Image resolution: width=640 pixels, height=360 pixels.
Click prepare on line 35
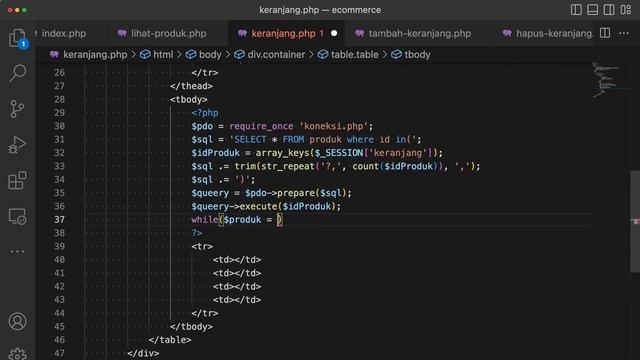click(296, 193)
